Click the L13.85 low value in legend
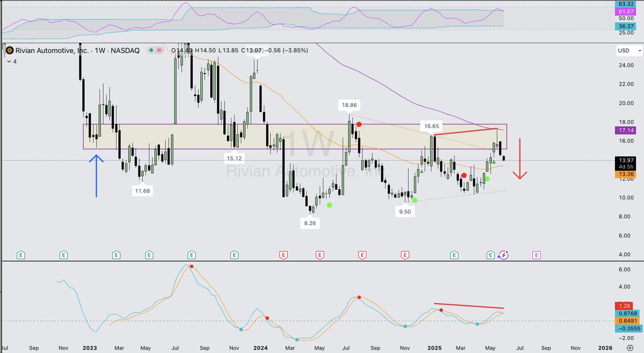This screenshot has width=644, height=353. coord(228,50)
